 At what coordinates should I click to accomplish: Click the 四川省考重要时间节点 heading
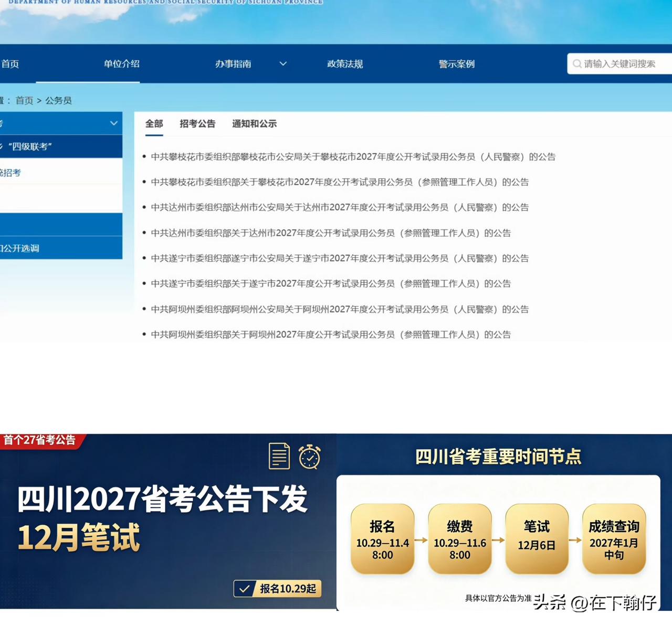click(498, 457)
